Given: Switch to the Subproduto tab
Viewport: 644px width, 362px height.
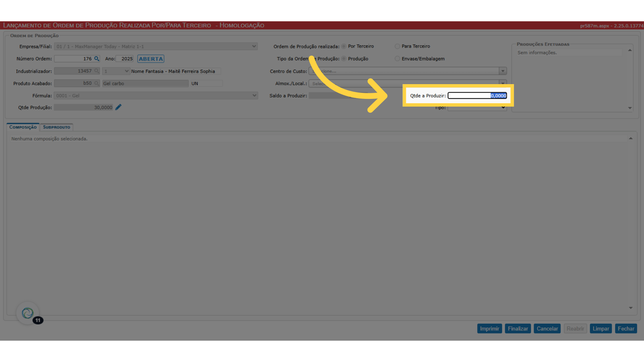Looking at the screenshot, I should 56,127.
